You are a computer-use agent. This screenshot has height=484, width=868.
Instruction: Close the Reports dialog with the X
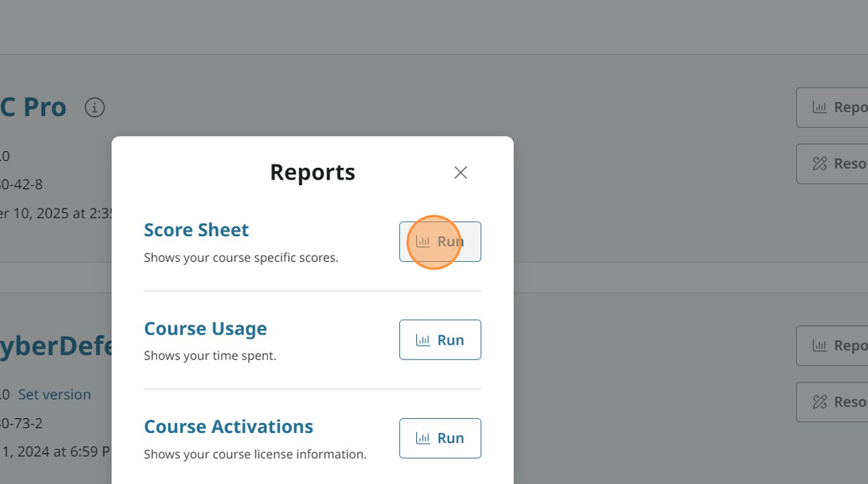click(460, 173)
